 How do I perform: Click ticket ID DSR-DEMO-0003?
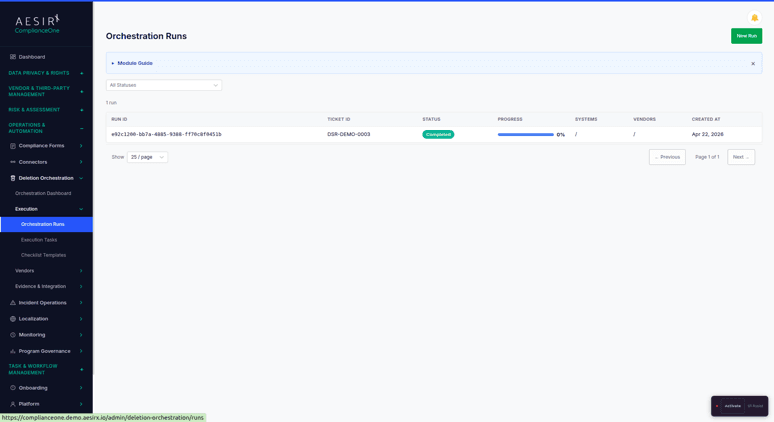click(x=348, y=134)
